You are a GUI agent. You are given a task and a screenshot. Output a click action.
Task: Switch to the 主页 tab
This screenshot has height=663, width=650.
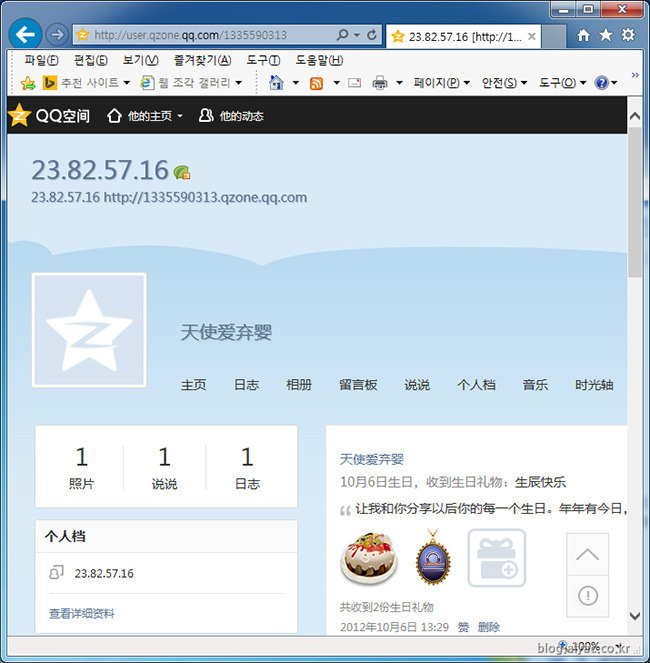point(193,385)
